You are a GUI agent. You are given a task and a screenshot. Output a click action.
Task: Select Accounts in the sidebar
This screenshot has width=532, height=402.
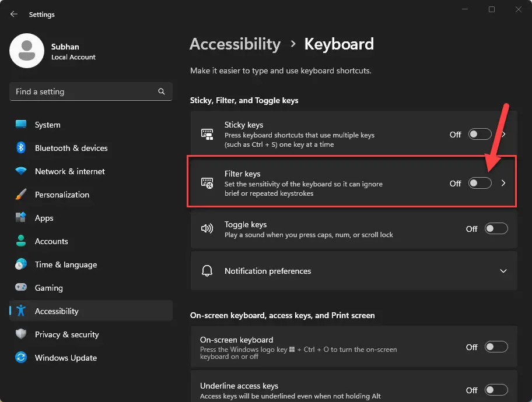click(91, 241)
